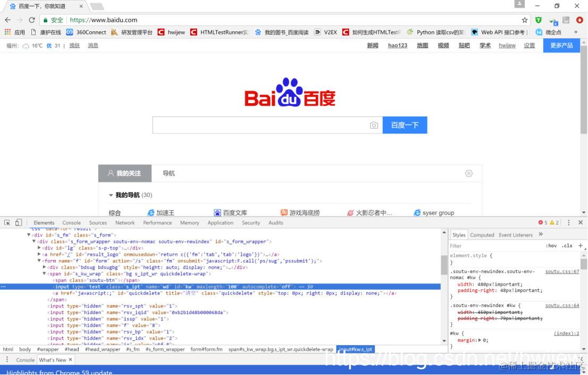Image resolution: width=588 pixels, height=375 pixels.
Task: Click the settings gear on 我的关注 panel
Action: pyautogui.click(x=468, y=173)
